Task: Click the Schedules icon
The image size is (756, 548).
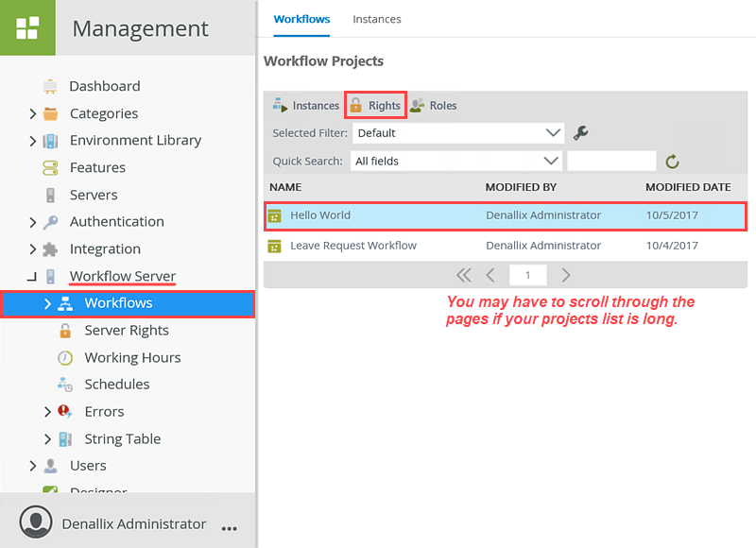Action: point(65,385)
